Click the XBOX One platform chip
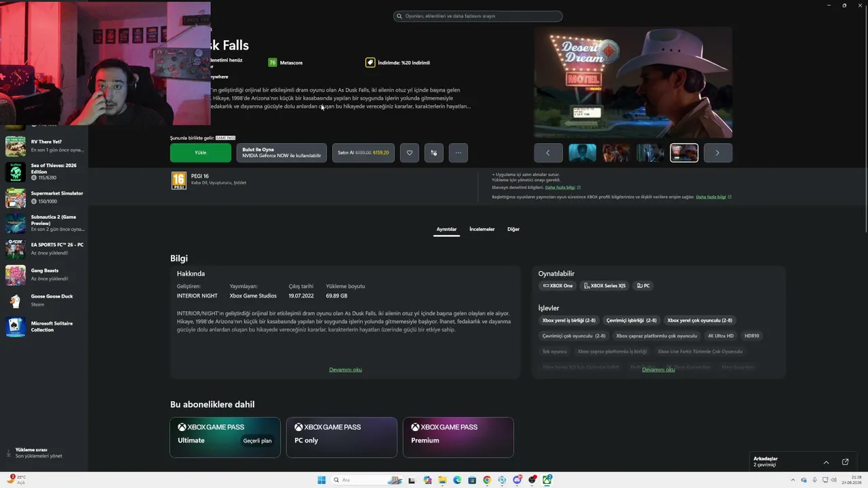Screen dimensions: 868x488 (558, 286)
